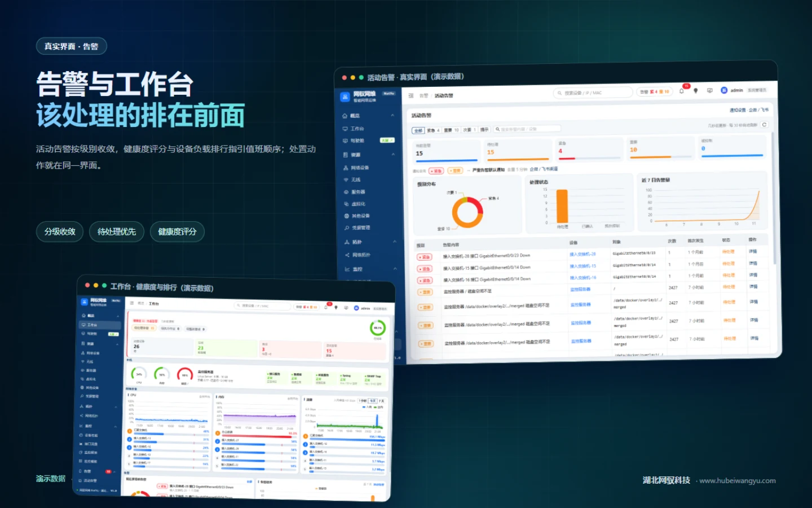Focus the device search field in workbench window
Screen dimensions: 812x508
[262, 306]
